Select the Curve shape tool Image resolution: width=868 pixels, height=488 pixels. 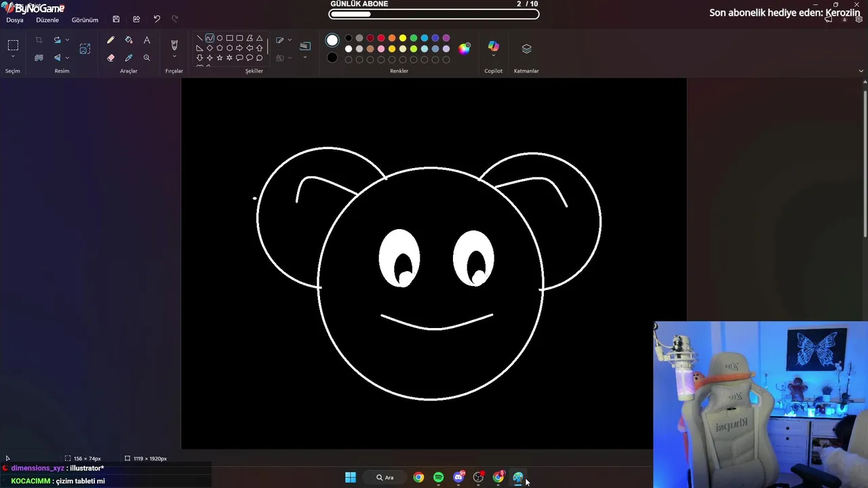coord(210,39)
